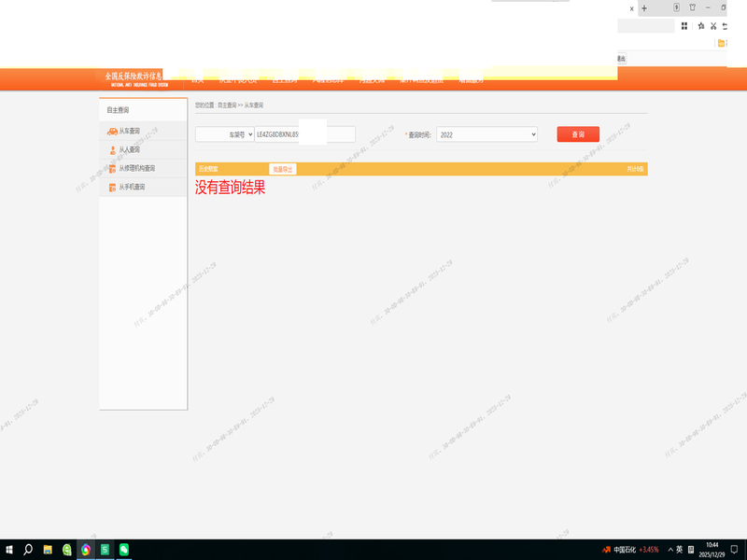Click the browser scissors screenshot icon

coord(712,26)
